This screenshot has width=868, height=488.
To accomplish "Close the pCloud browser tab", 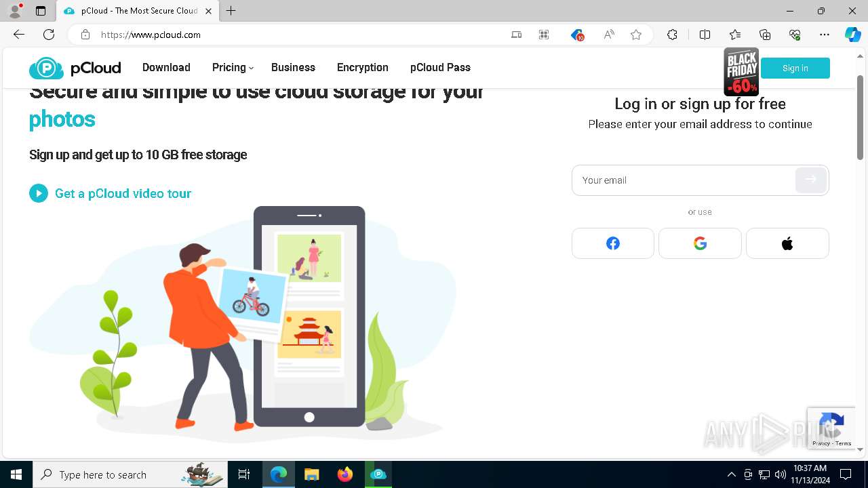I will click(x=208, y=11).
